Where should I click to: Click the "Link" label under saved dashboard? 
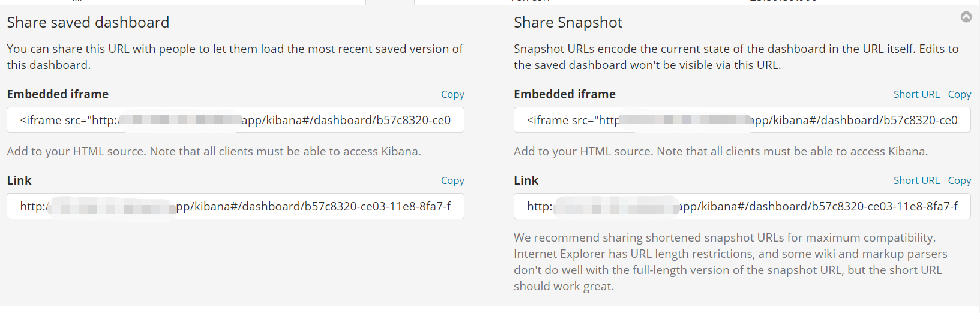19,180
